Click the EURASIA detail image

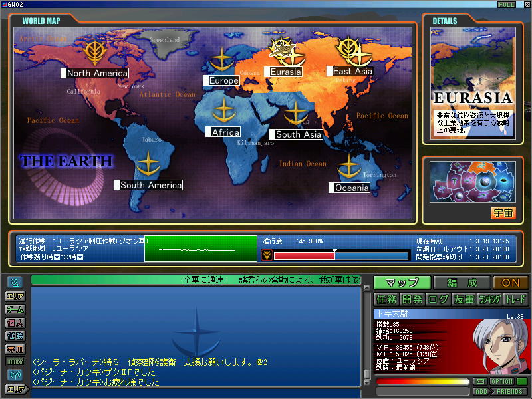(x=473, y=82)
